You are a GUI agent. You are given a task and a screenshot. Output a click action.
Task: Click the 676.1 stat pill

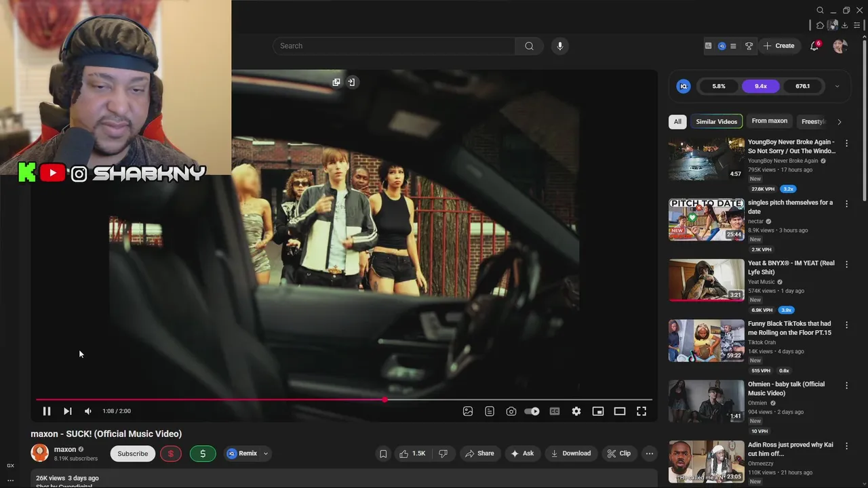803,86
